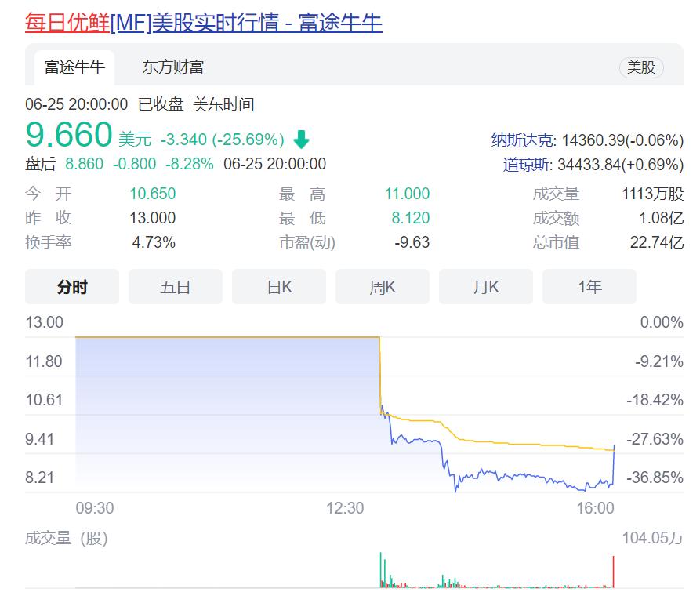700x592 pixels.
Task: Click the 成交额 value 1.08亿
Action: pyautogui.click(x=661, y=218)
